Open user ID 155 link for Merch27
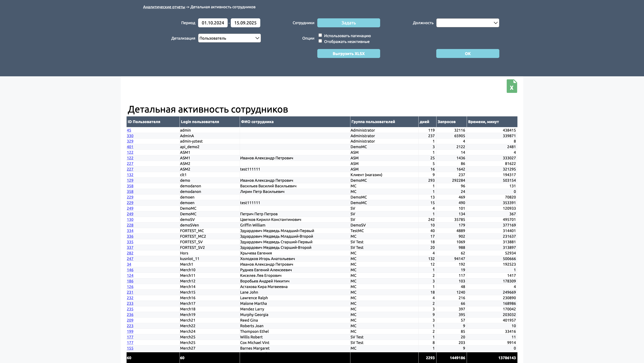The image size is (644, 363). [x=130, y=348]
